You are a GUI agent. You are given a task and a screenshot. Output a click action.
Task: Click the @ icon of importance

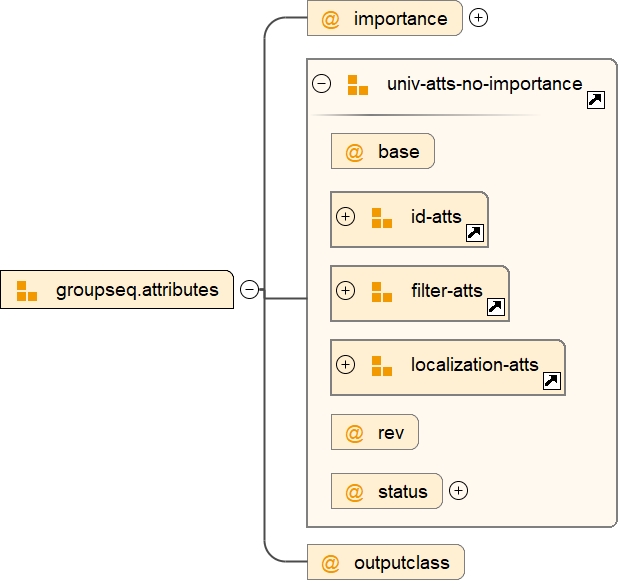(330, 19)
